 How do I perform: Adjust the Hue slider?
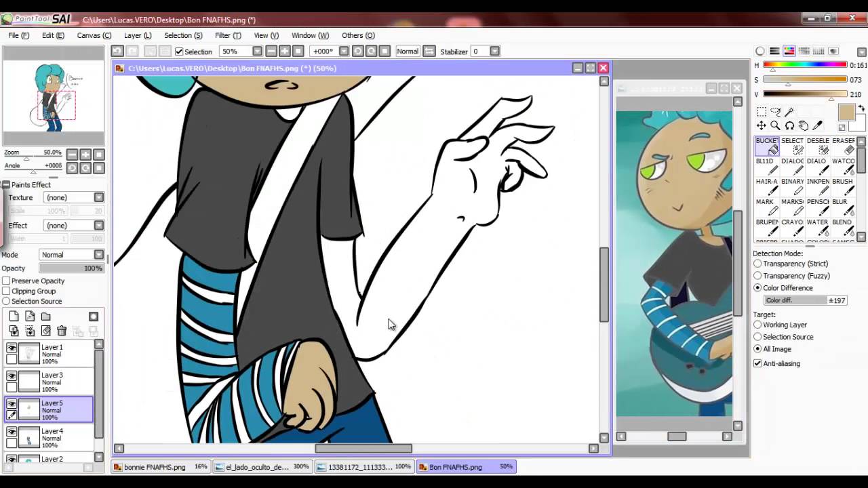[x=805, y=65]
